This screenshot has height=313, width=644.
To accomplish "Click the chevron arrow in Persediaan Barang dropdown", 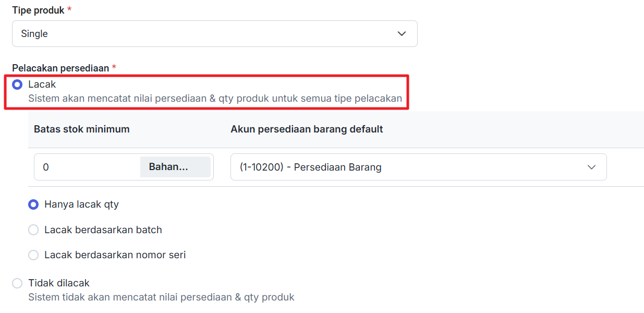I will coord(591,167).
